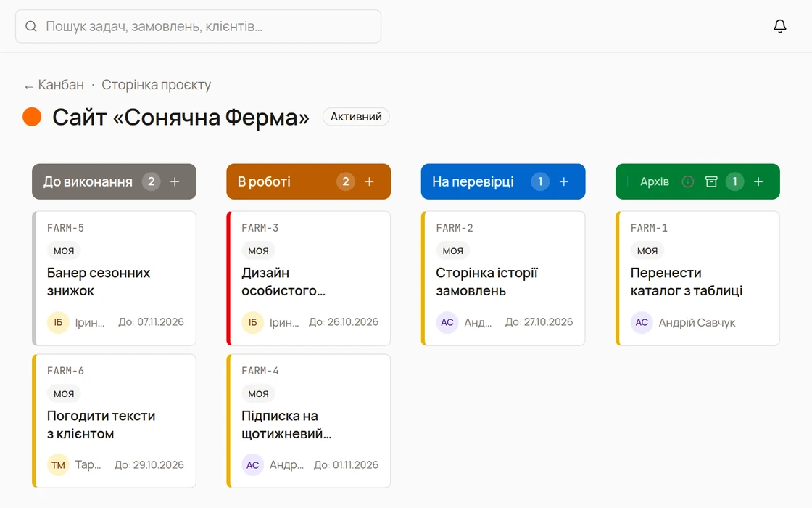Click the Активний status badge
Image resolution: width=812 pixels, height=508 pixels.
coord(356,117)
